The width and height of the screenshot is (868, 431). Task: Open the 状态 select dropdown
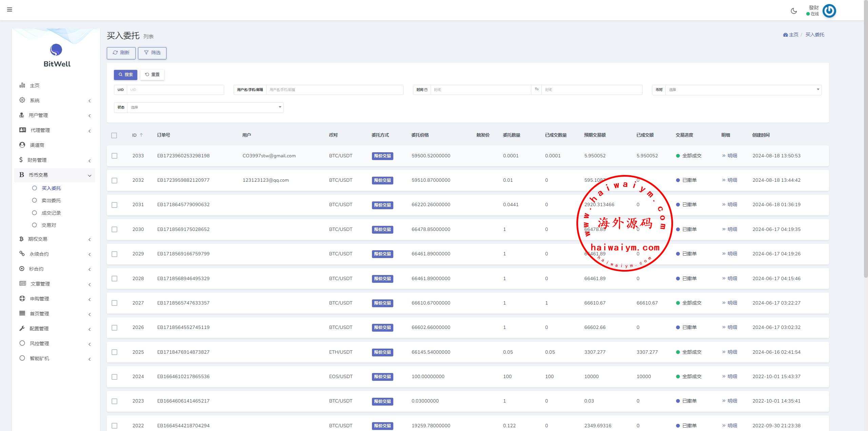(x=205, y=107)
